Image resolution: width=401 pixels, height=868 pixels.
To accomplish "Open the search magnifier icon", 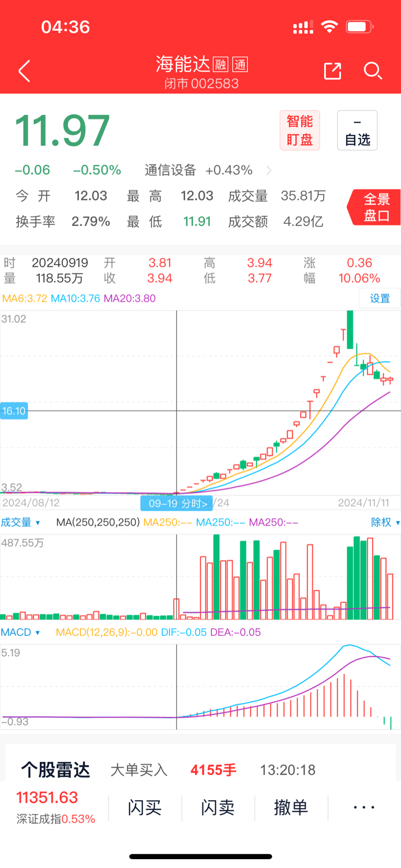I will pos(373,70).
